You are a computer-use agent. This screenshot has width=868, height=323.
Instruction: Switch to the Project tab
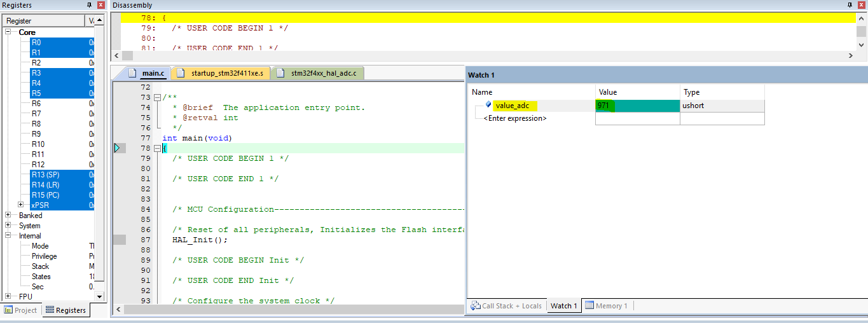coord(21,310)
